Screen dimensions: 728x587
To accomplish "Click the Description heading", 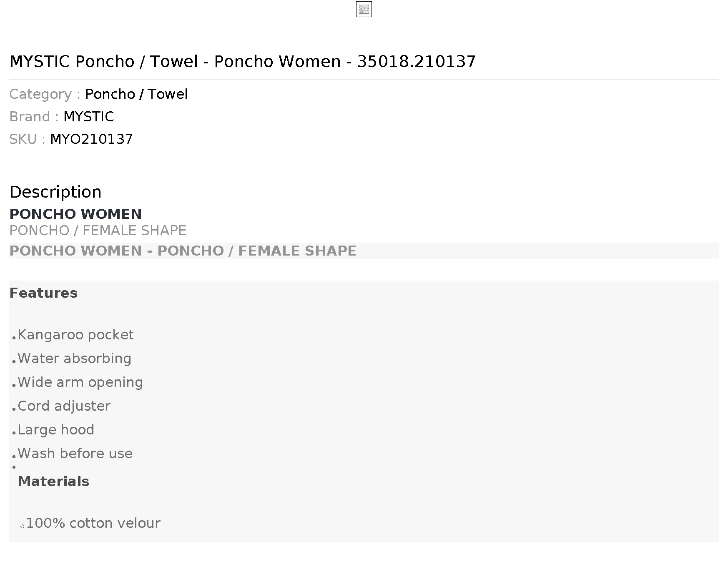I will pyautogui.click(x=55, y=192).
